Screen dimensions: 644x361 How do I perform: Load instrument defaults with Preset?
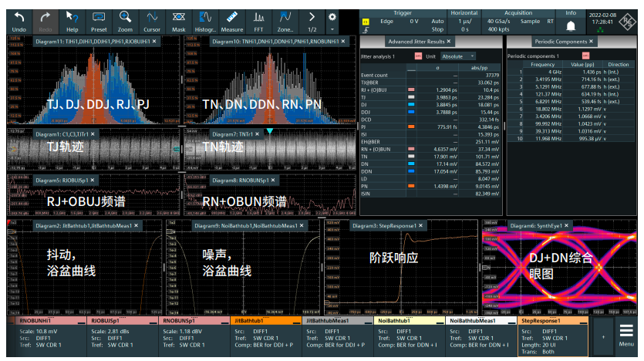point(99,16)
